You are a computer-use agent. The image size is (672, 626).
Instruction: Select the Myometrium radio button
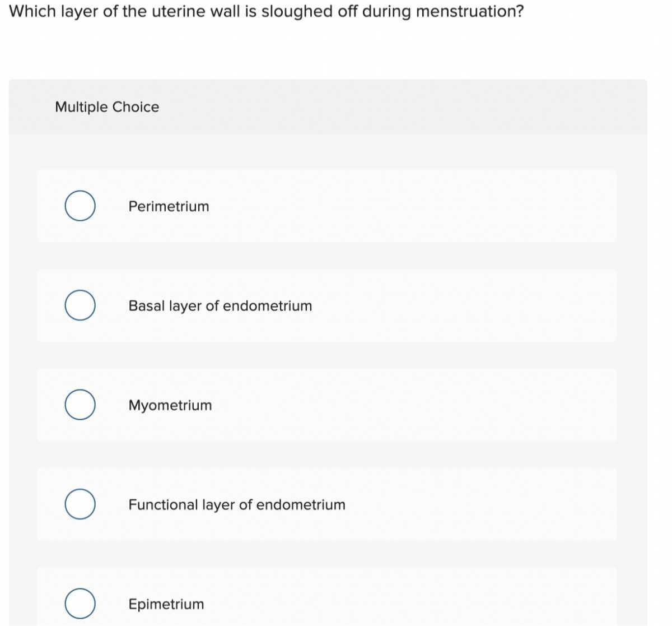(x=80, y=405)
